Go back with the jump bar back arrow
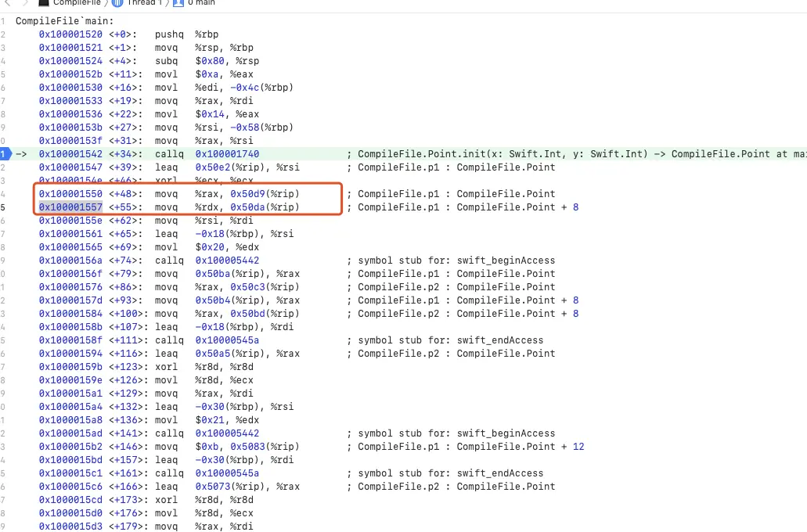The image size is (807, 532). pyautogui.click(x=7, y=2)
